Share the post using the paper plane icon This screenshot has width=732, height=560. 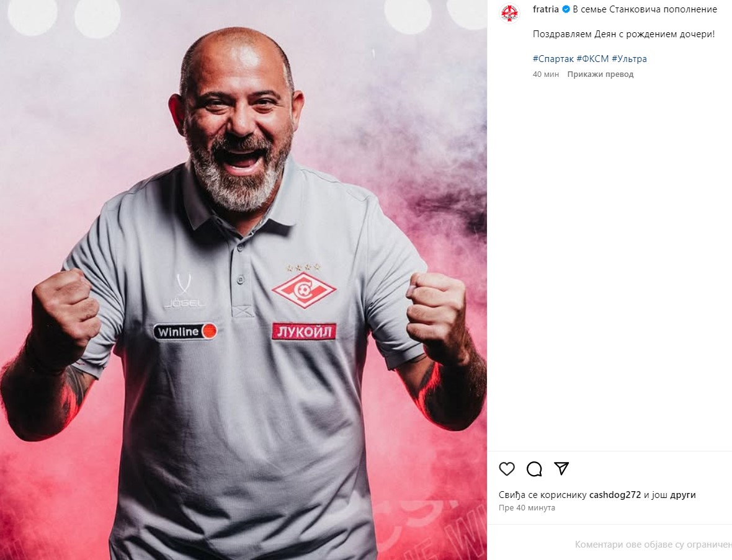(561, 468)
